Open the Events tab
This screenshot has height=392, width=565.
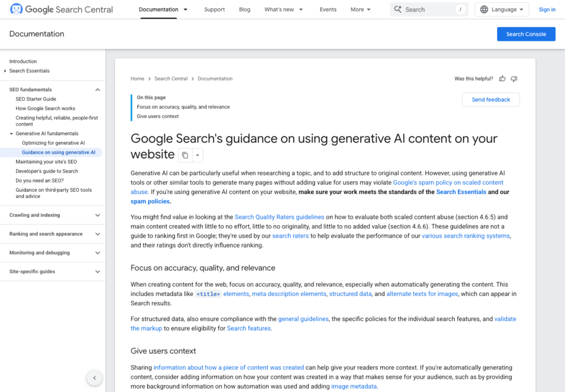point(328,9)
